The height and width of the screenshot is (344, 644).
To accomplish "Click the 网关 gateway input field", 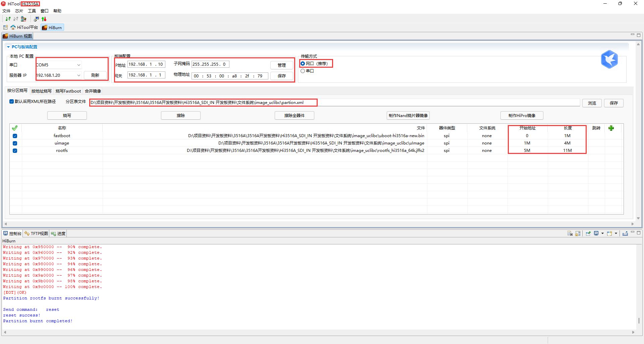I will 147,75.
